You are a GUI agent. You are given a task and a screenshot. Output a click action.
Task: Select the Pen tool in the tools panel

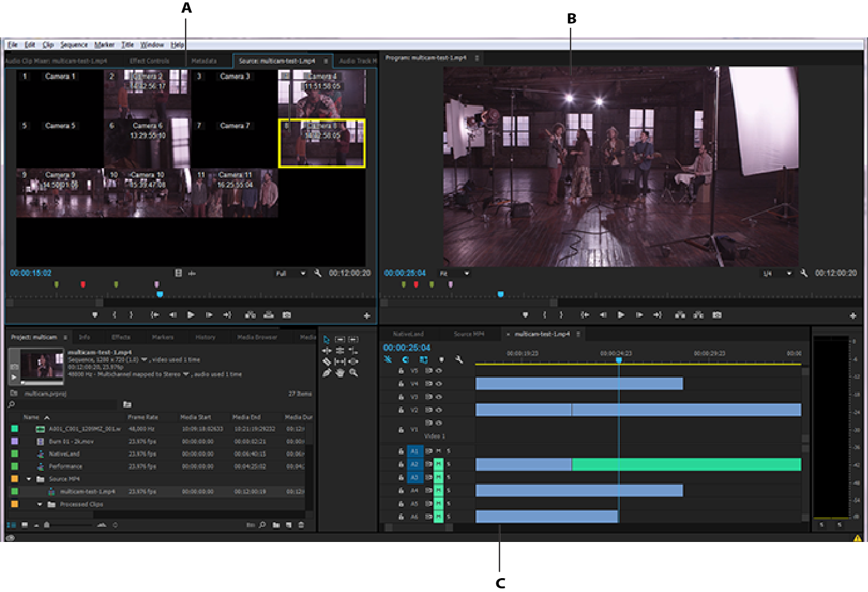click(326, 373)
